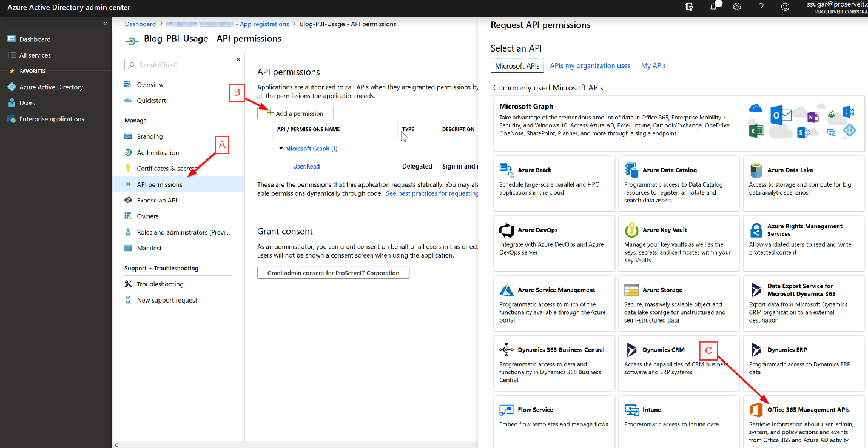Switch to the My APIs tab
Screen dimensions: 868x448
[x=653, y=65]
